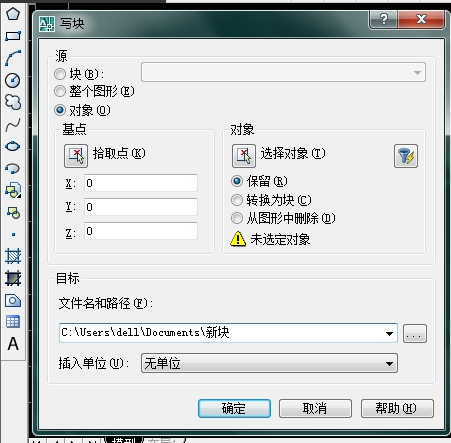
Task: Open the block name dropdown list
Action: click(x=283, y=72)
